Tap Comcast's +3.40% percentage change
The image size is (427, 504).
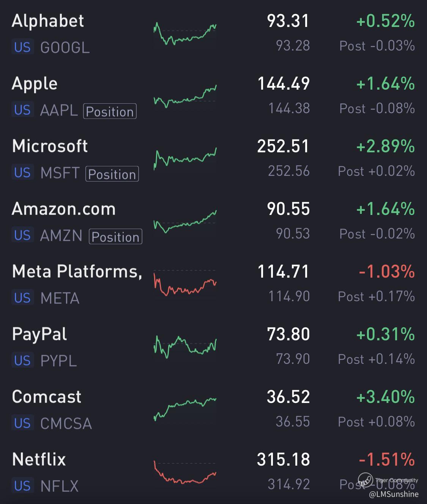pyautogui.click(x=385, y=397)
